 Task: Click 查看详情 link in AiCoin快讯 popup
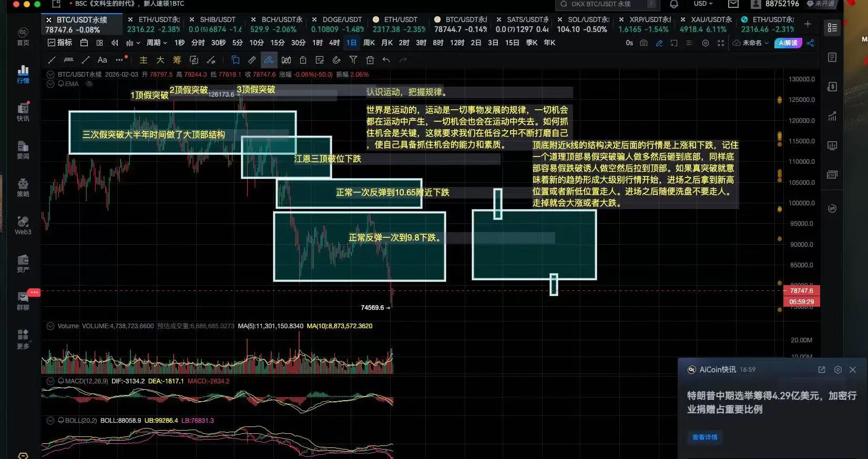click(704, 437)
